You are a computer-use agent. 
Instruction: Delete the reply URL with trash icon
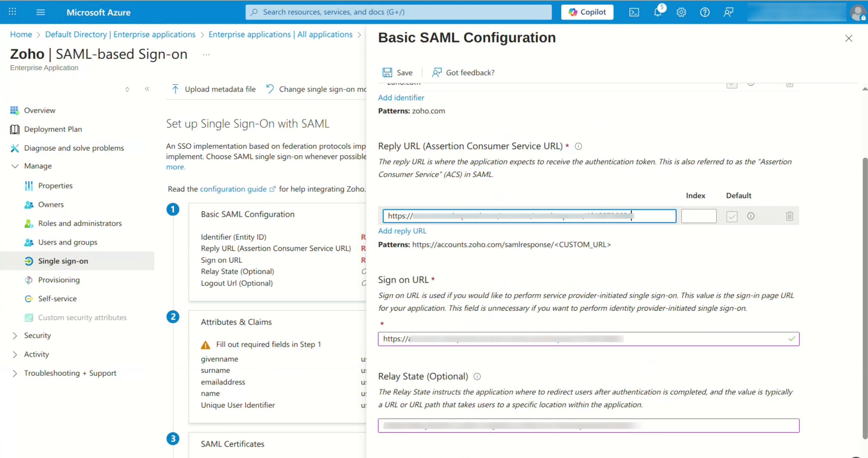[789, 216]
